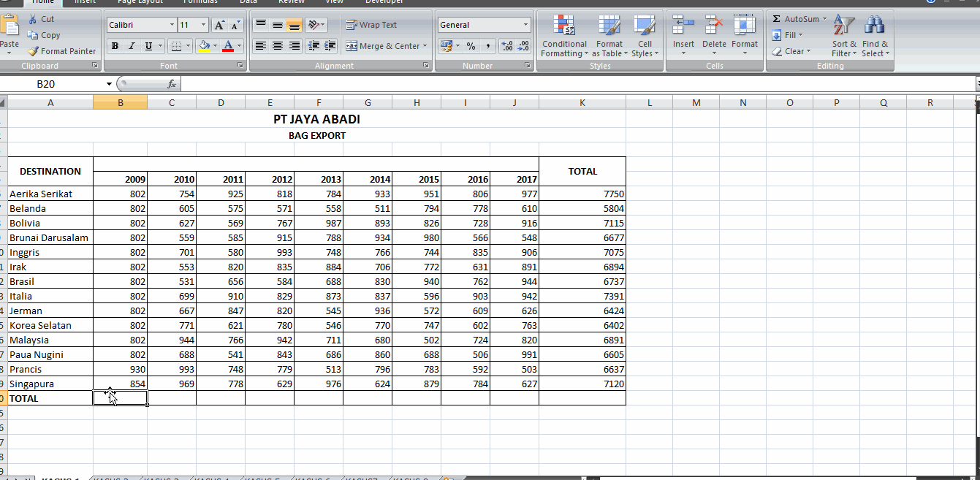980x480 pixels.
Task: Apply the yellow Fill Color swatch
Action: point(204,46)
